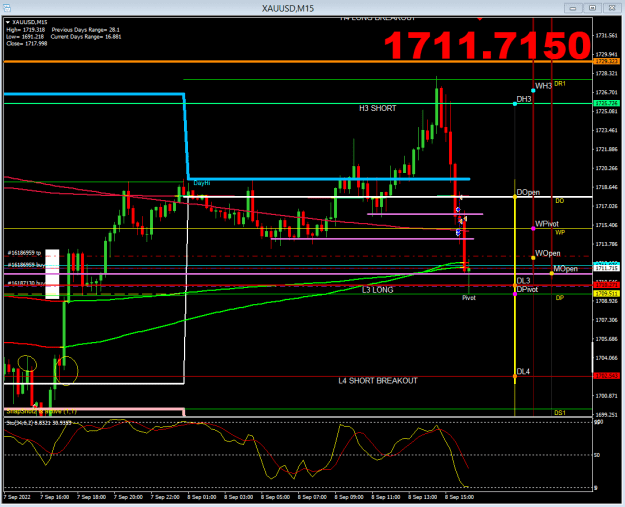This screenshot has width=625, height=507.
Task: Click the red arrow marker at chart top
Action: (480, 18)
